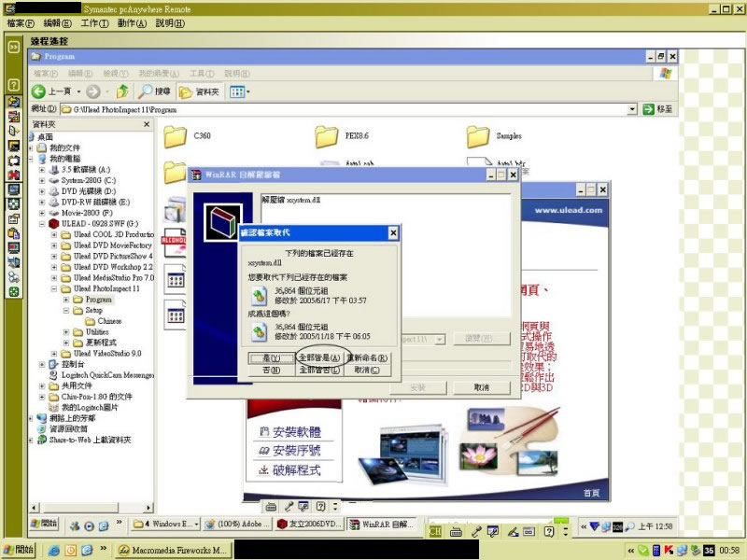Open the pcAnywhere sidebar question-mark help icon

coord(14,85)
